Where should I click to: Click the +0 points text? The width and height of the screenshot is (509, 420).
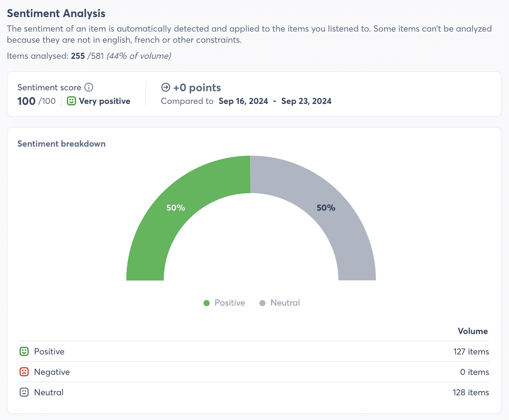(x=197, y=87)
